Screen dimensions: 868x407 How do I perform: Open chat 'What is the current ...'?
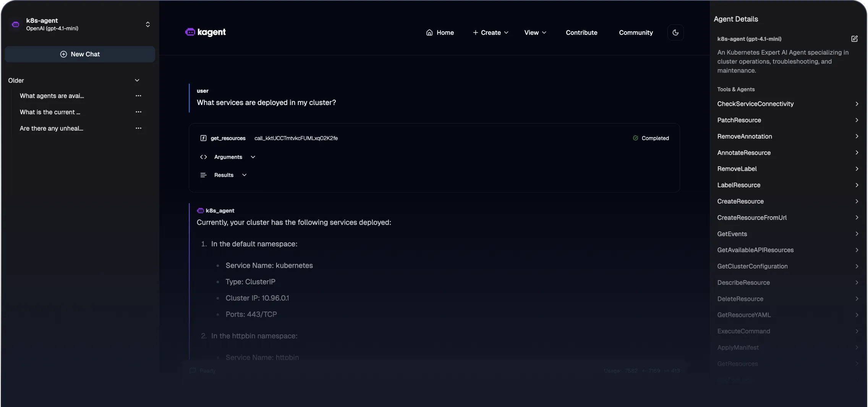(x=50, y=112)
